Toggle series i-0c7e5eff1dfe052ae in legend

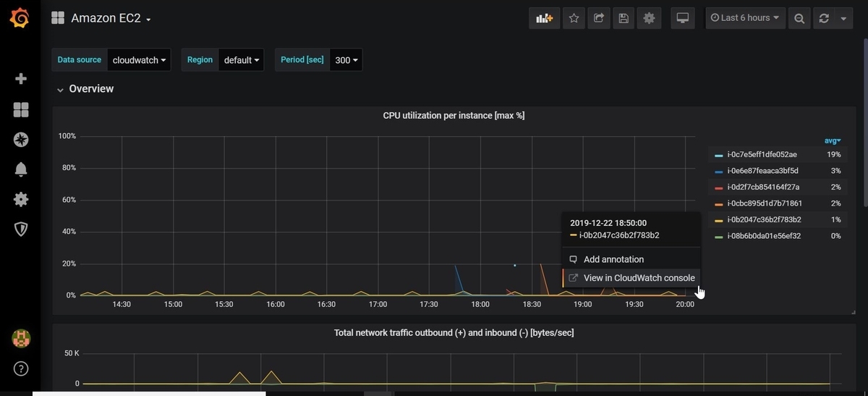762,154
